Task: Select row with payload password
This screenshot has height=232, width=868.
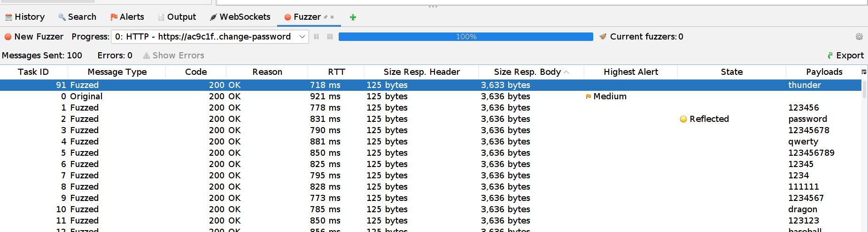Action: click(431, 119)
